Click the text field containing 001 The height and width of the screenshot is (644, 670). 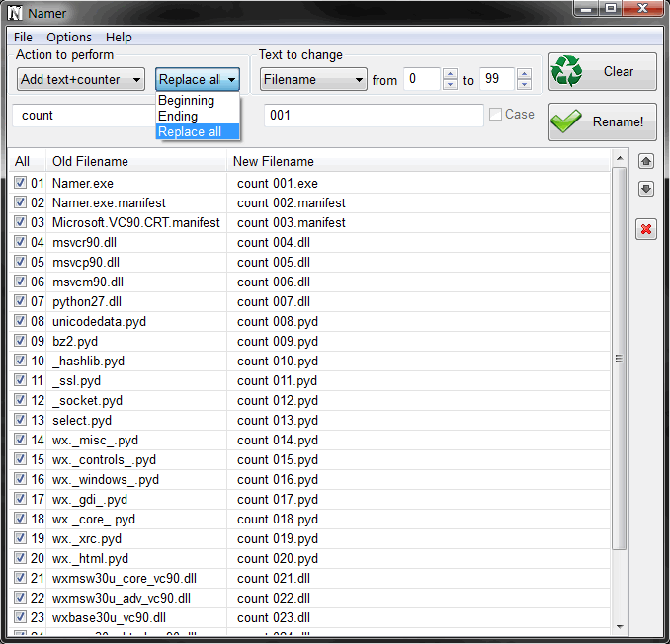coord(374,116)
